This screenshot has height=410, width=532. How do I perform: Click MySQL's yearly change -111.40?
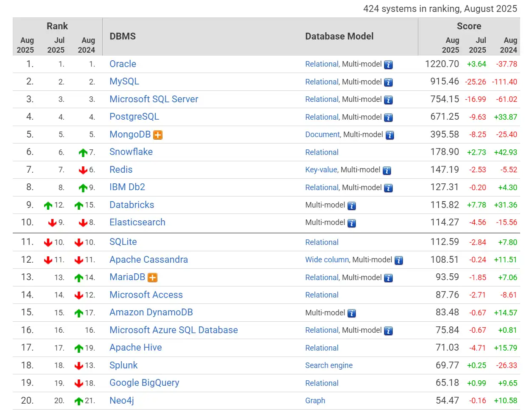[504, 82]
